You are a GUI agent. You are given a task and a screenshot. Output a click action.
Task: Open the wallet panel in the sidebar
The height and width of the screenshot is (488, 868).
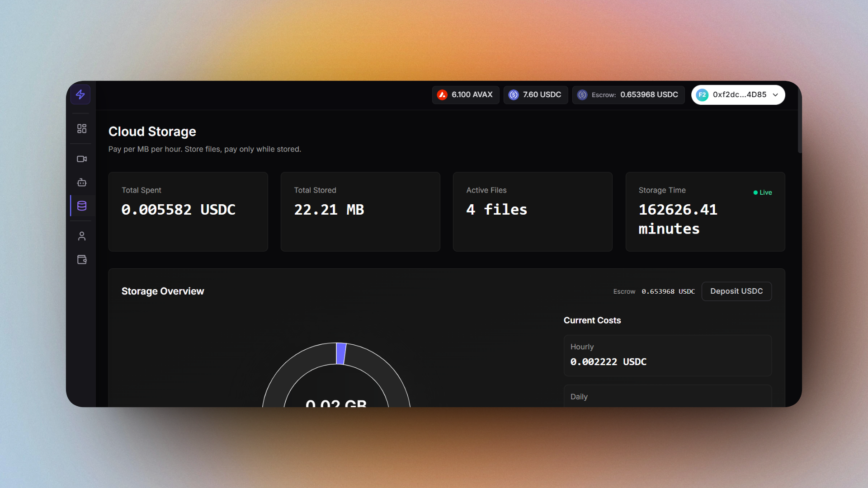click(x=81, y=259)
